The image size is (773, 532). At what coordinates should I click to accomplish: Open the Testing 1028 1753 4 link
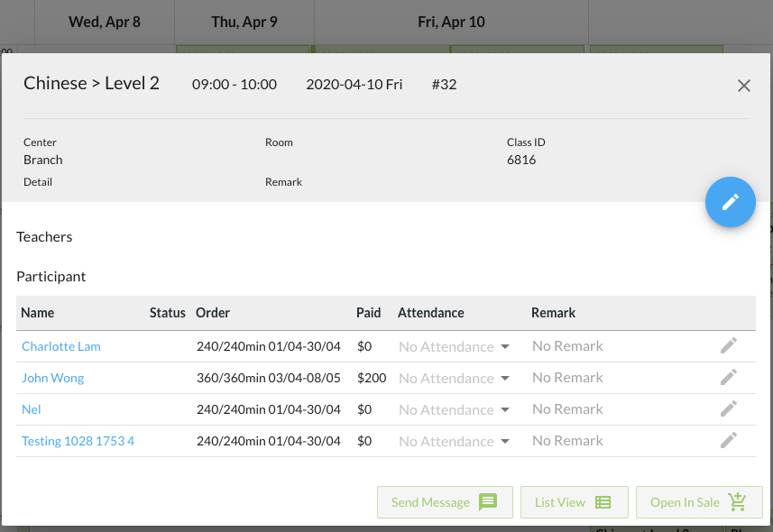click(78, 441)
